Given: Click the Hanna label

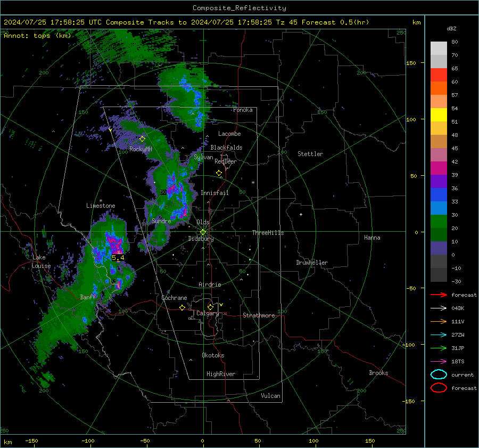Looking at the screenshot, I should click(x=372, y=238).
